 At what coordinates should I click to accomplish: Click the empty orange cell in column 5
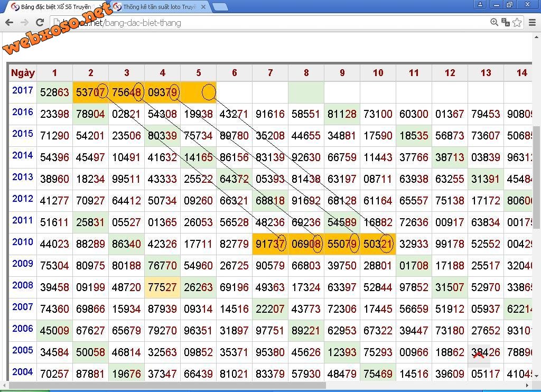(x=199, y=92)
